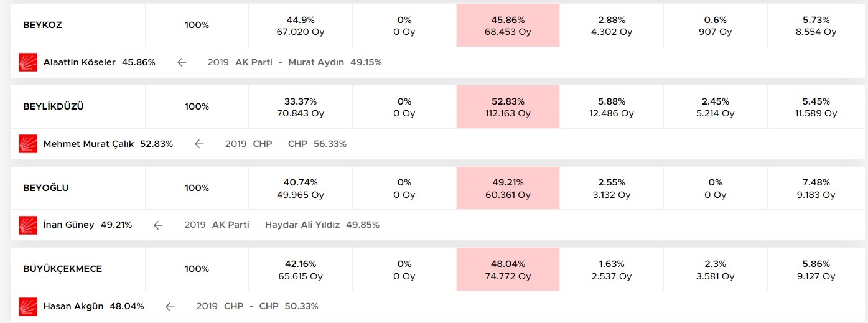Screen dimensions: 868x323
Task: Select the BEYKOZ district name
Action: click(42, 26)
